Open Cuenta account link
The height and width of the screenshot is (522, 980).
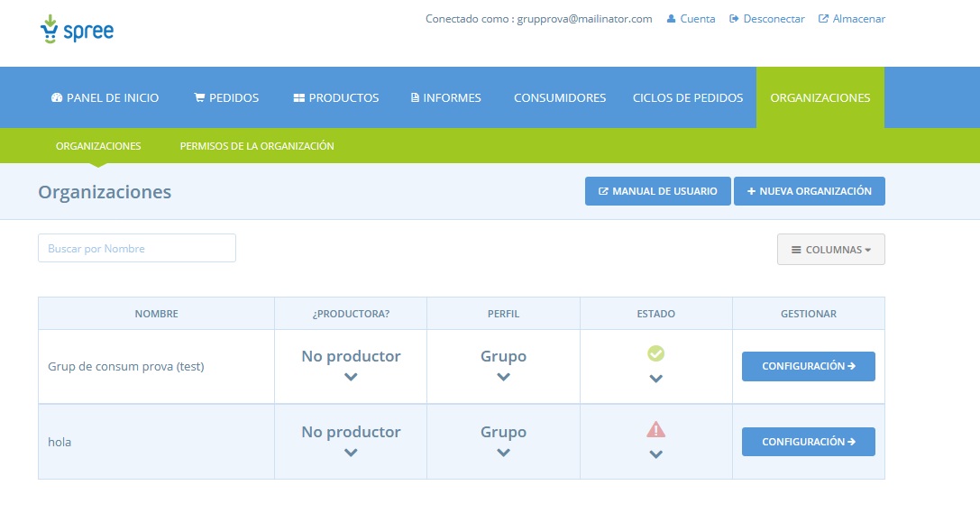point(691,19)
